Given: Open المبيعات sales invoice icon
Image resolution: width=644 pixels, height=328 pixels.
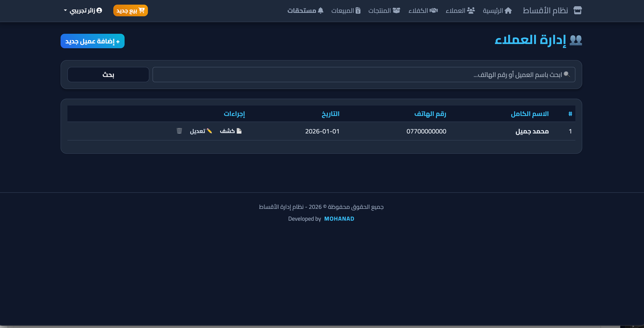Looking at the screenshot, I should [x=346, y=10].
